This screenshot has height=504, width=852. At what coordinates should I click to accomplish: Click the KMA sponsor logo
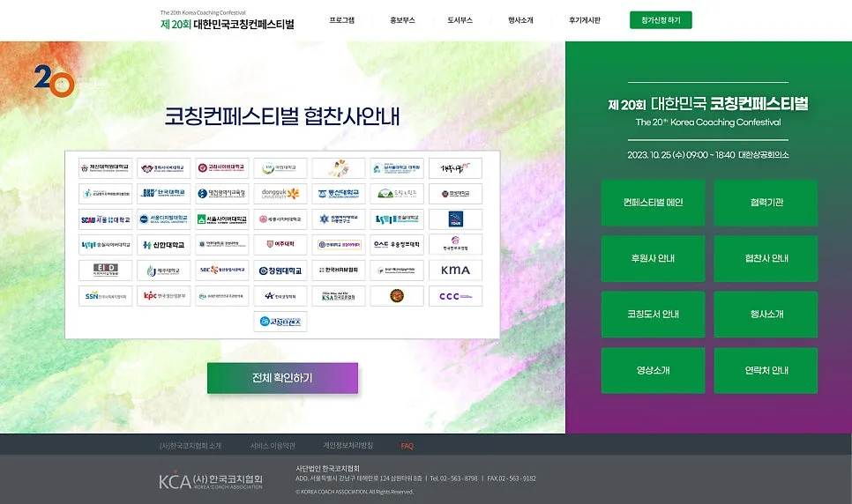point(455,271)
